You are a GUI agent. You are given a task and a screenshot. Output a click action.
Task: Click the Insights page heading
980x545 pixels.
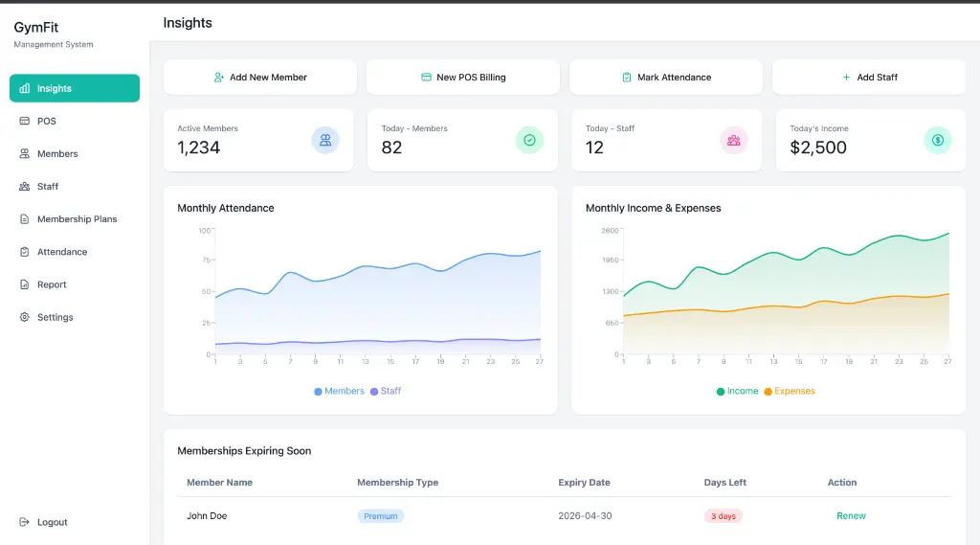[x=188, y=23]
